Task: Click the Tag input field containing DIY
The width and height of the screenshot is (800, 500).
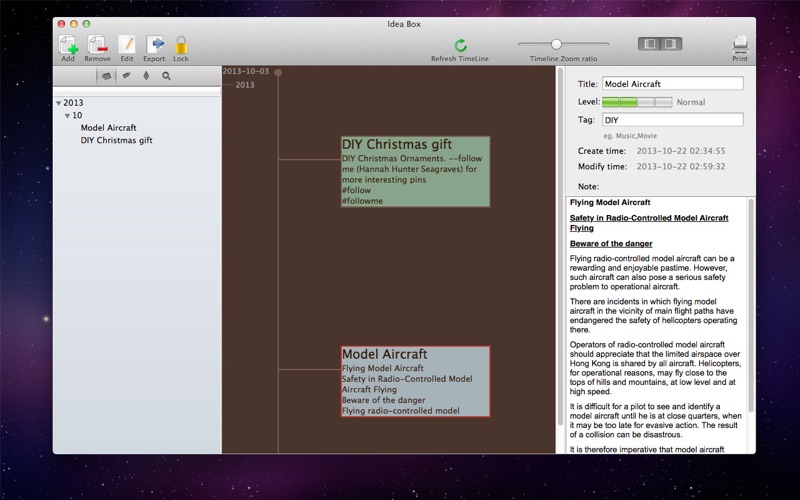Action: (x=672, y=120)
